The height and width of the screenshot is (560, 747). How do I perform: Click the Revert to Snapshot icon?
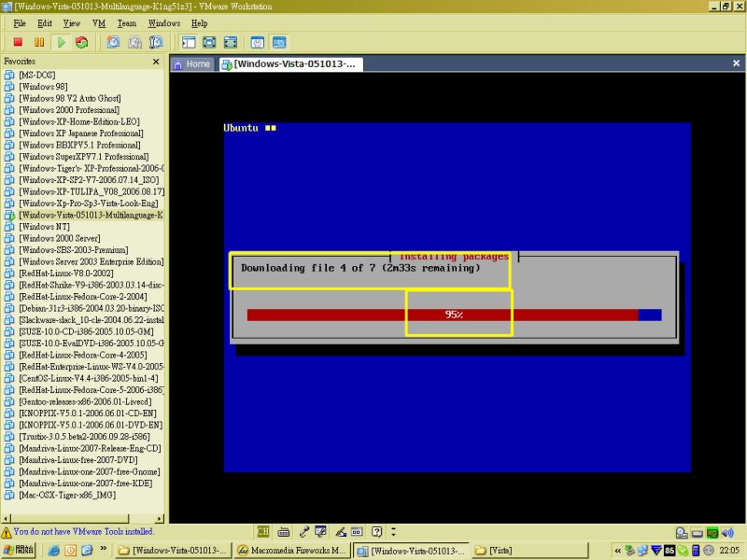134,42
